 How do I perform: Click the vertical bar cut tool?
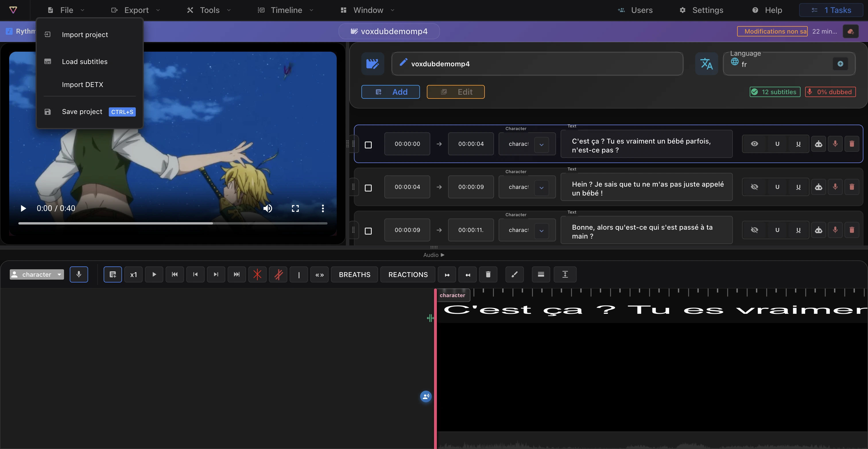[299, 274]
